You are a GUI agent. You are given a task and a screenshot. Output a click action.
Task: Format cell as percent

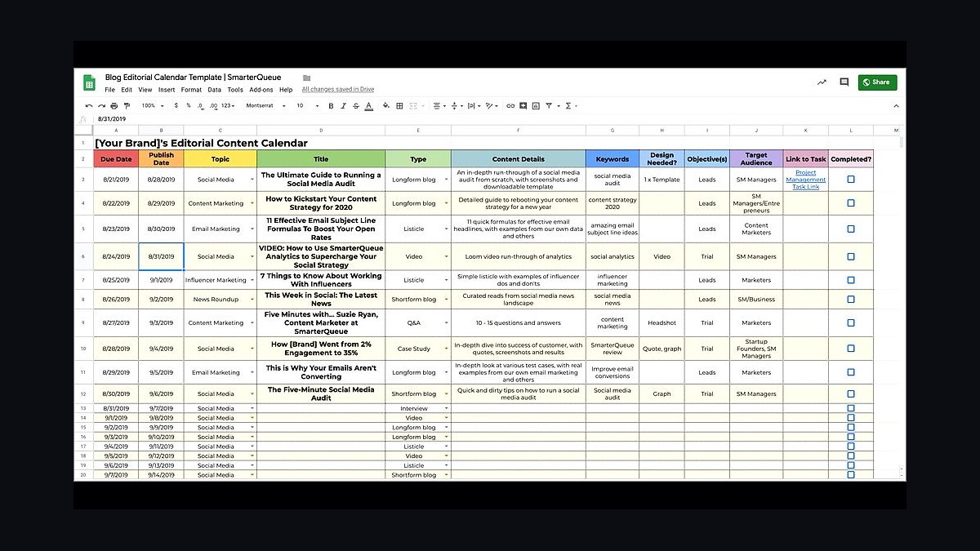point(189,105)
